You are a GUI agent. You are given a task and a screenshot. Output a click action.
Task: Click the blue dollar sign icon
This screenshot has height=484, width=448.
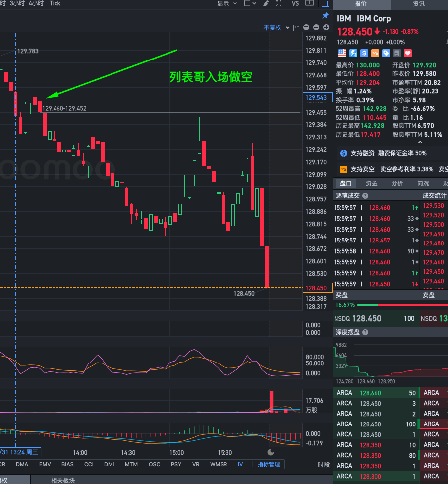[364, 53]
